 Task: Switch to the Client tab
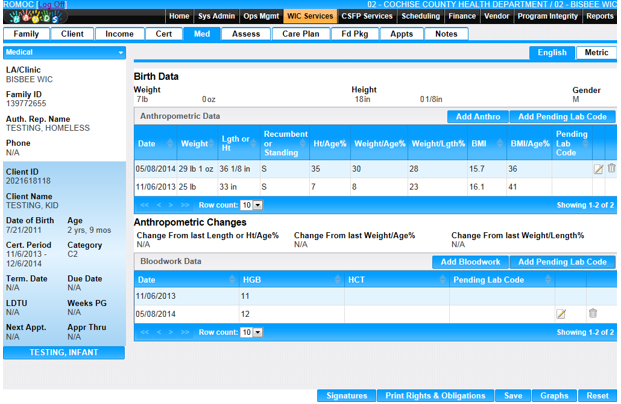72,34
